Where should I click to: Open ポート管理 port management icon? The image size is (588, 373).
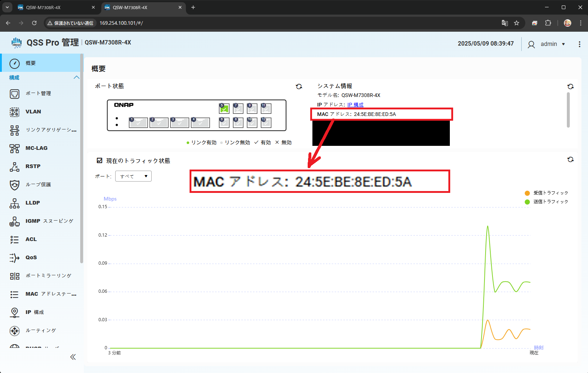point(15,94)
